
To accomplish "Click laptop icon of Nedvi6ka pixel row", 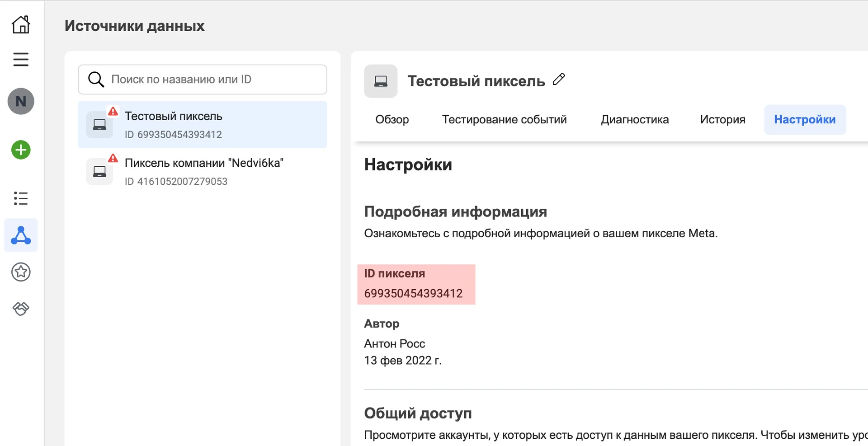I will point(99,172).
